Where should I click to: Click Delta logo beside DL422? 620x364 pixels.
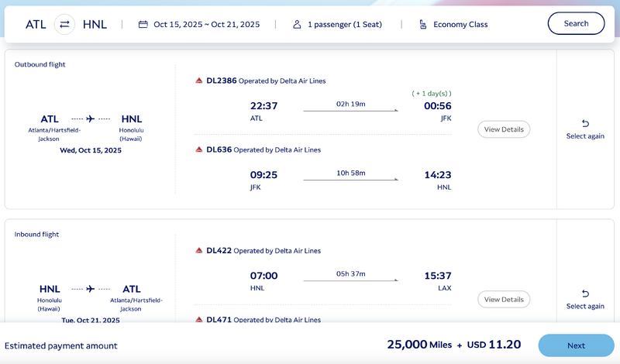199,250
